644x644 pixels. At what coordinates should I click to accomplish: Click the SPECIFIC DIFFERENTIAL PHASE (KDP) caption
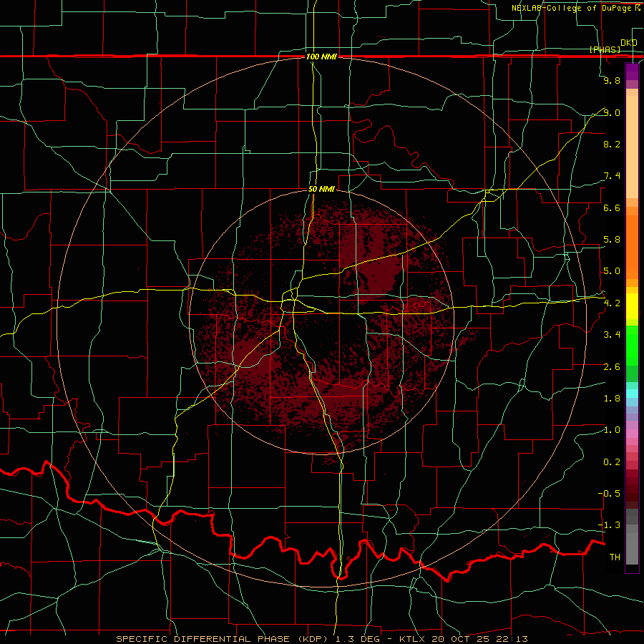pyautogui.click(x=223, y=639)
